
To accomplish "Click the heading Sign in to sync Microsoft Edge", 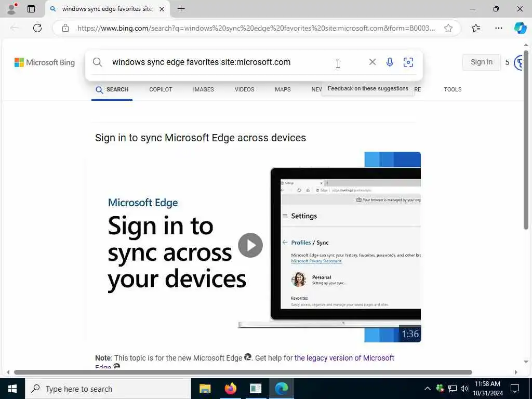I will [201, 138].
